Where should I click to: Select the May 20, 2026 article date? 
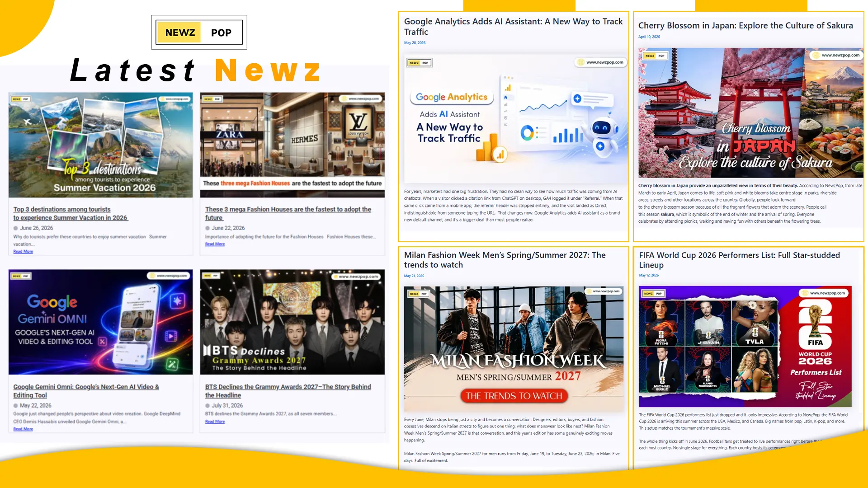(415, 43)
